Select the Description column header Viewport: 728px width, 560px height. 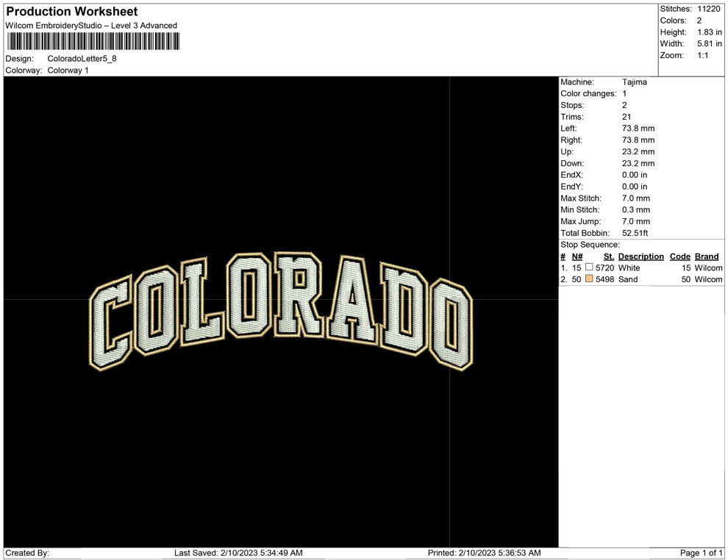point(640,256)
